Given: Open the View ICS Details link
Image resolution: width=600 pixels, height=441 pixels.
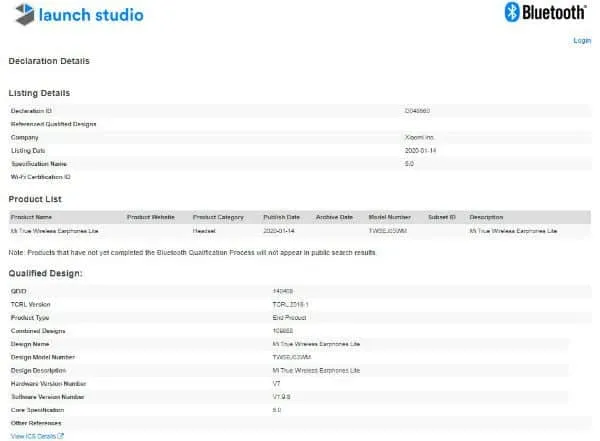Looking at the screenshot, I should click(x=37, y=436).
